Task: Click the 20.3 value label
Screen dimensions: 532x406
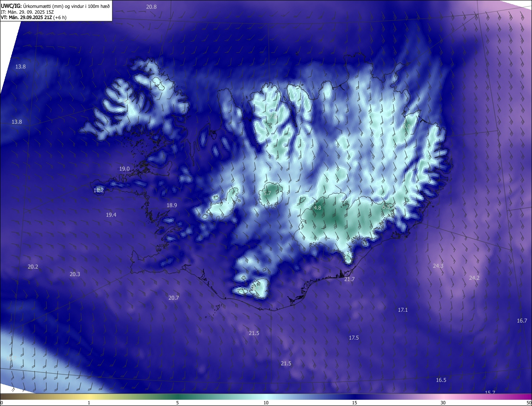Action: (75, 274)
